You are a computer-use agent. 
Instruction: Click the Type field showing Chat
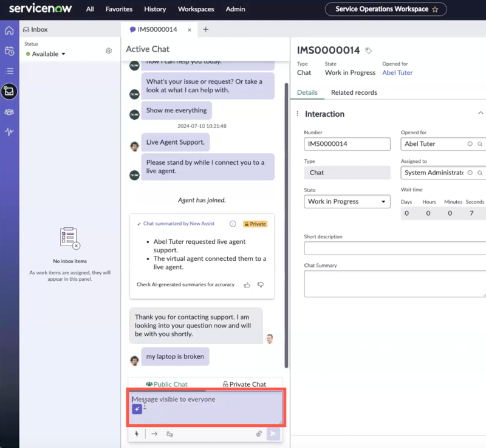point(347,173)
